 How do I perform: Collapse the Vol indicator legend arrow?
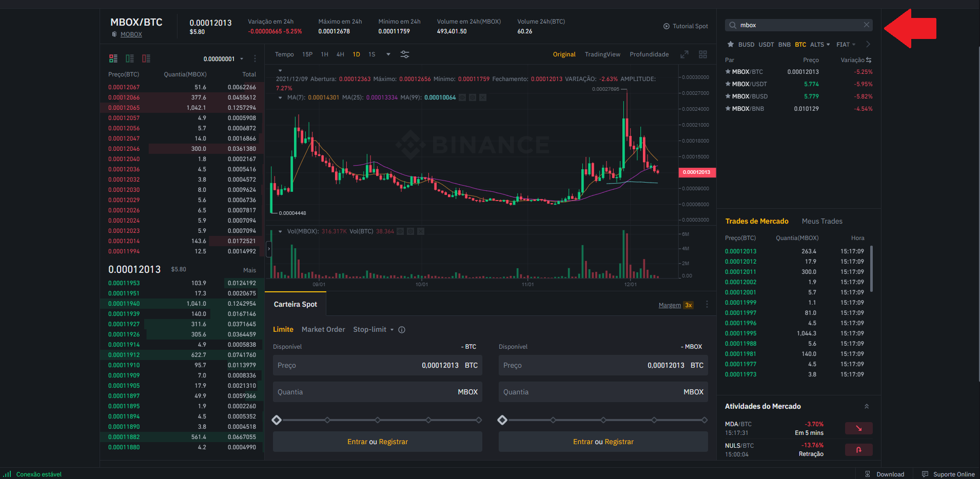click(x=280, y=231)
